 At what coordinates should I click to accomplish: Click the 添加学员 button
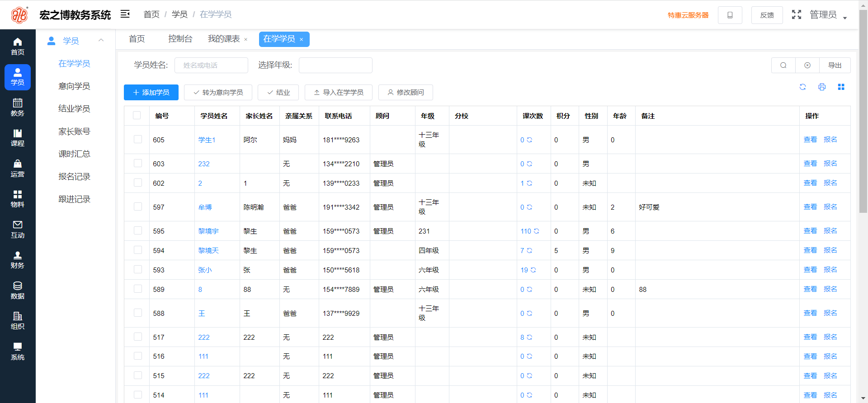click(x=151, y=92)
